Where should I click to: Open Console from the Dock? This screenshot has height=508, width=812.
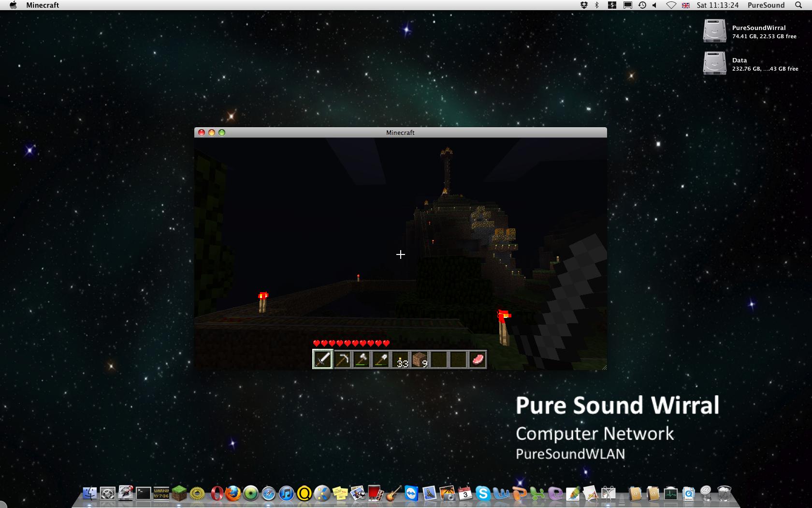coord(161,493)
